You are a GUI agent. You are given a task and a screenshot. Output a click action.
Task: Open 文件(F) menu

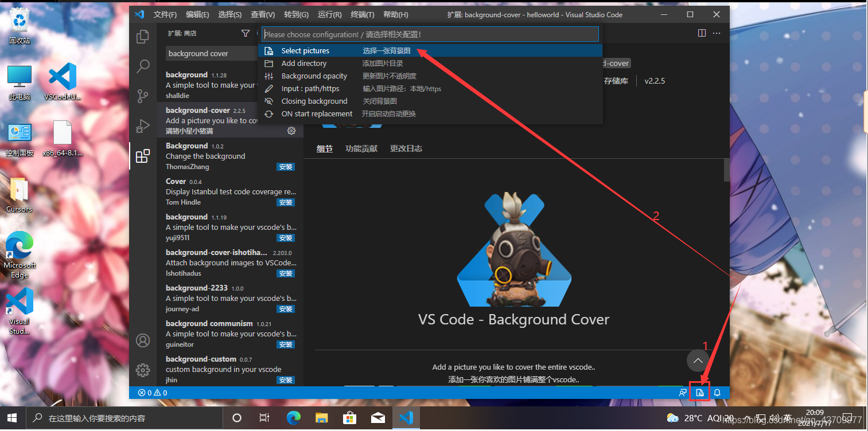[165, 14]
